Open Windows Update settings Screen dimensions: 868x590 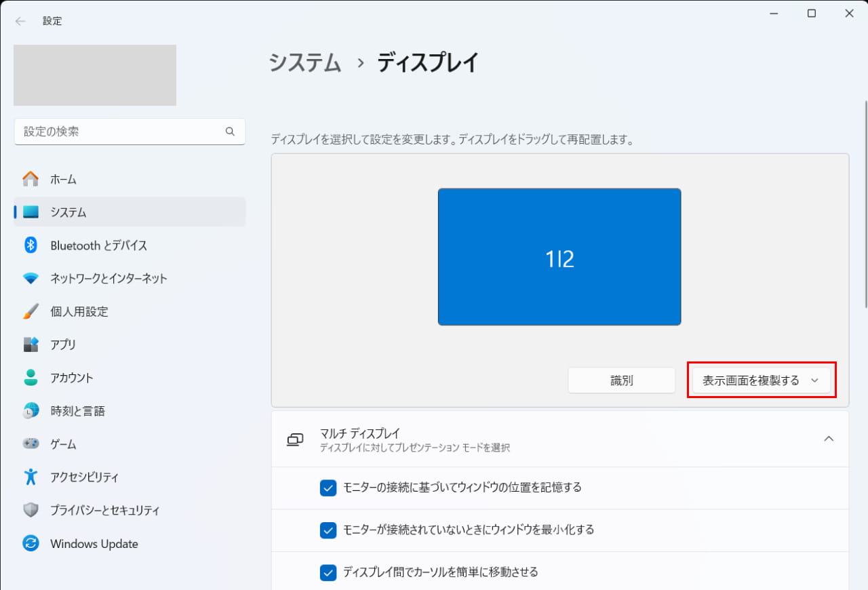coord(130,544)
